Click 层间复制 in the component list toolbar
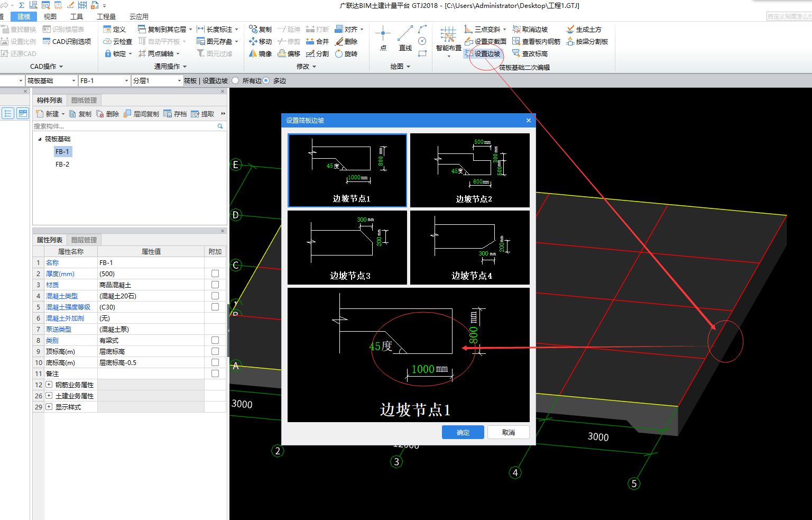Viewport: 812px width, 520px height. [x=141, y=114]
